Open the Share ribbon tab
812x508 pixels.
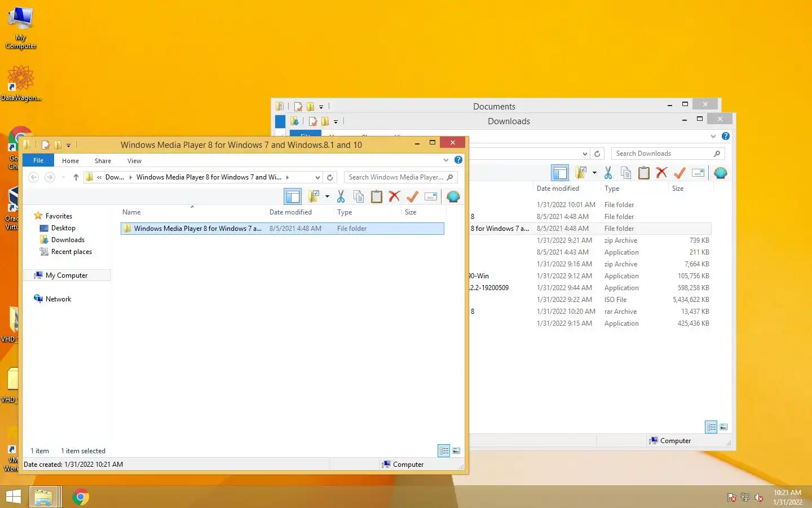(103, 161)
